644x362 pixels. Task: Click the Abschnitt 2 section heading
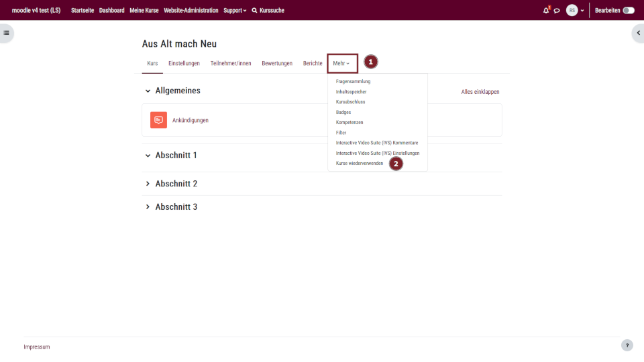coord(176,184)
